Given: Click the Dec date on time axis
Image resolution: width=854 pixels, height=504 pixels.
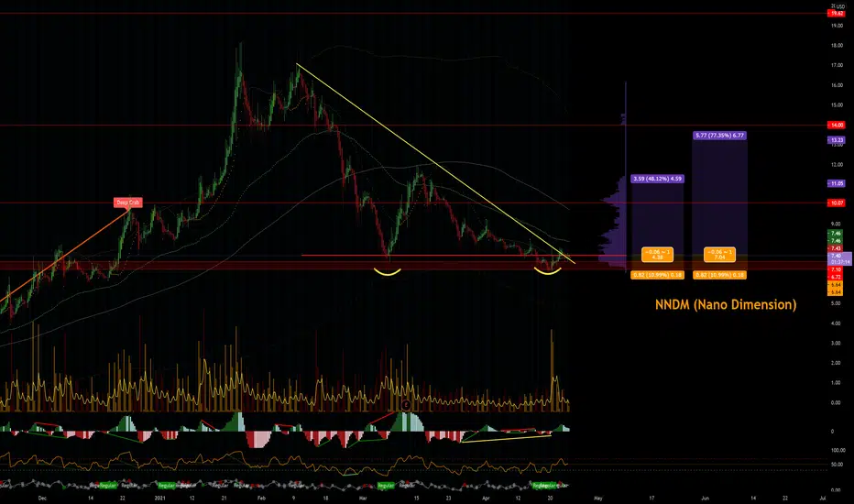Looking at the screenshot, I should click(42, 498).
